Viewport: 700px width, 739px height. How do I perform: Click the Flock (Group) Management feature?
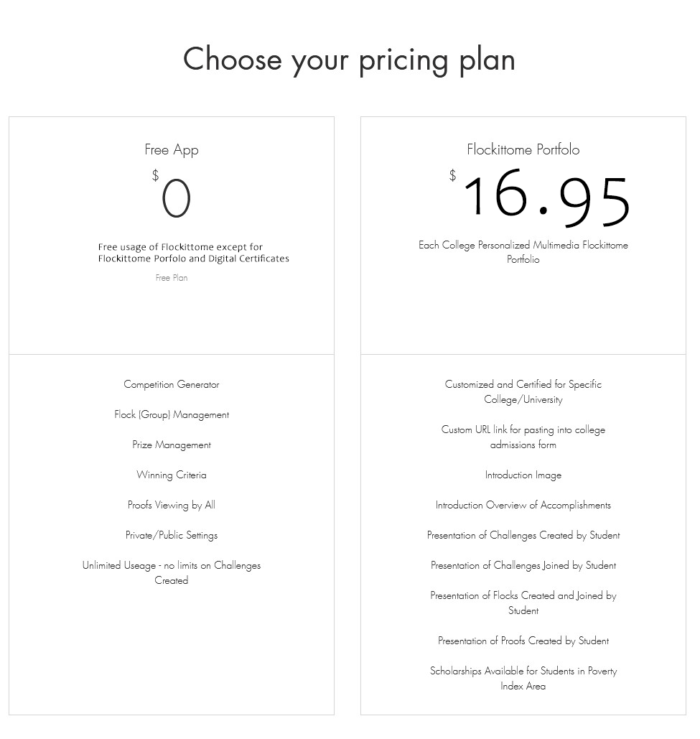click(x=172, y=414)
